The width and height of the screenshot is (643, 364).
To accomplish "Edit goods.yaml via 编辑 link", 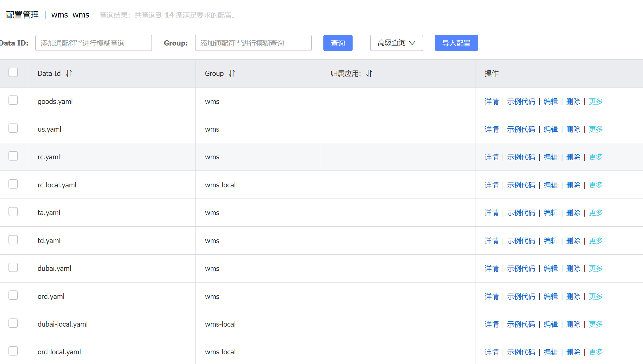I will 551,102.
